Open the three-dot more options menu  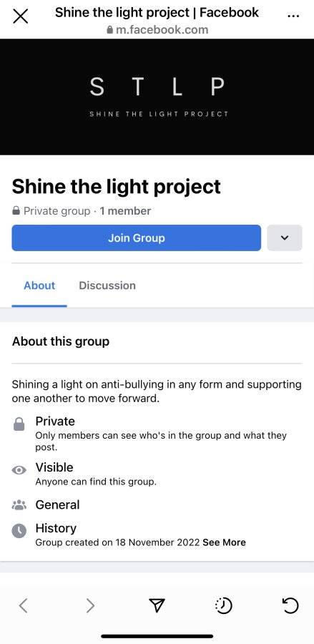tap(293, 16)
